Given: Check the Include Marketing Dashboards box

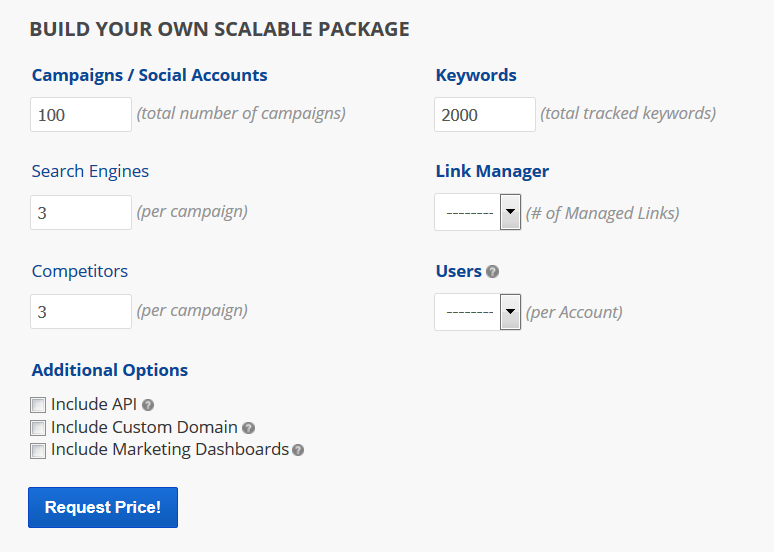Looking at the screenshot, I should click(38, 450).
